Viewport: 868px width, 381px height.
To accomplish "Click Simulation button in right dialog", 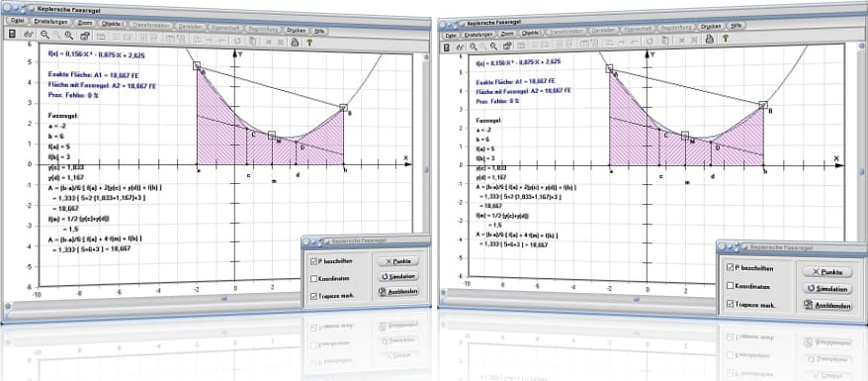I will 826,289.
